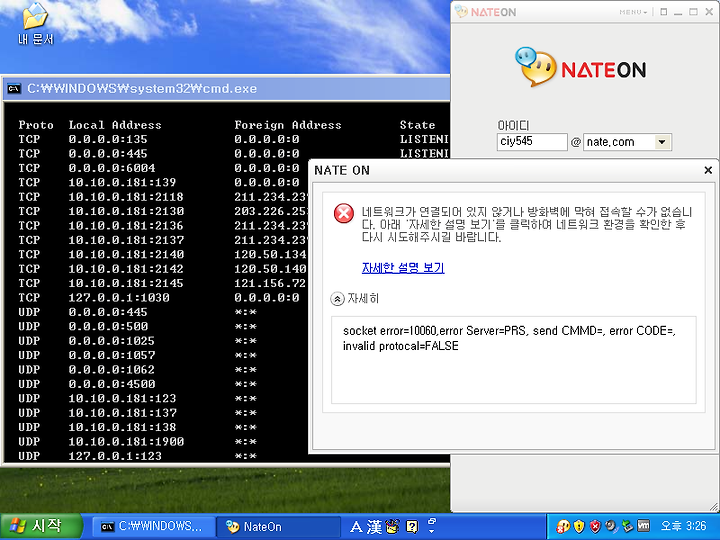Viewport: 720px width, 540px height.
Task: Open the nate.com domain dropdown
Action: point(662,142)
